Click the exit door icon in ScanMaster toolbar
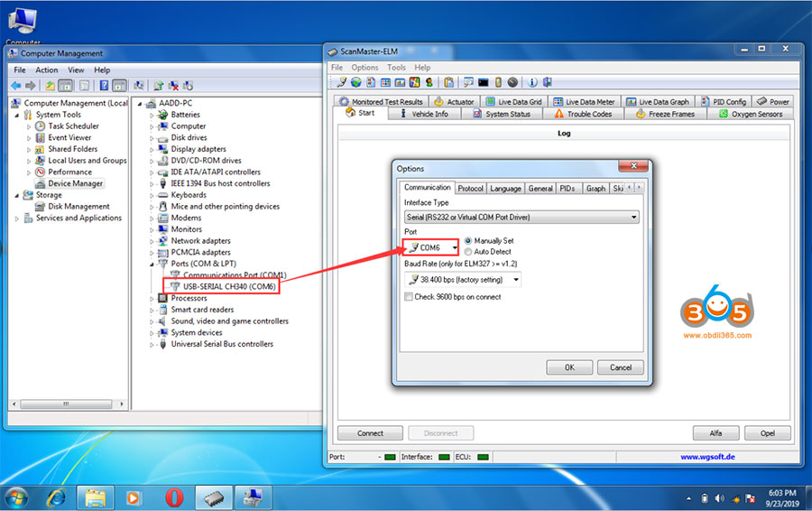The width and height of the screenshot is (812, 511). pos(547,82)
